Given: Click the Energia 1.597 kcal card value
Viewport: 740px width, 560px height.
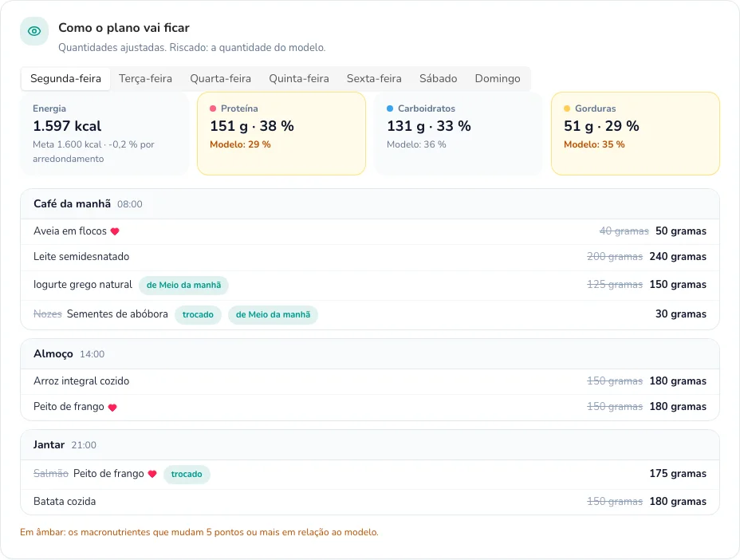Looking at the screenshot, I should (67, 126).
